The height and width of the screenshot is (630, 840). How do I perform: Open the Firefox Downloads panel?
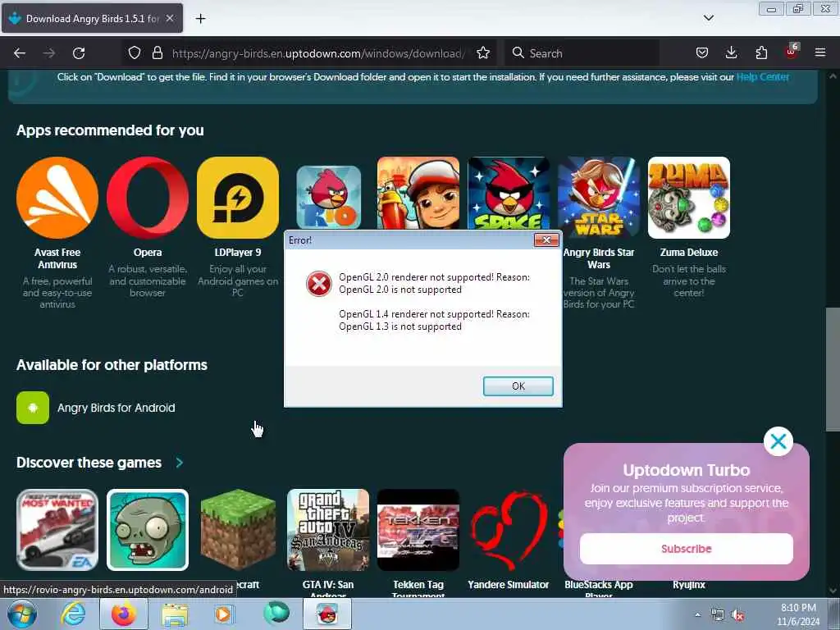tap(731, 53)
